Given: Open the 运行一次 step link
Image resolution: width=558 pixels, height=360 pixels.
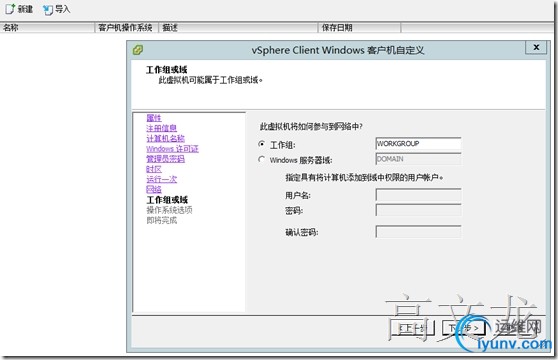Looking at the screenshot, I should [x=162, y=179].
